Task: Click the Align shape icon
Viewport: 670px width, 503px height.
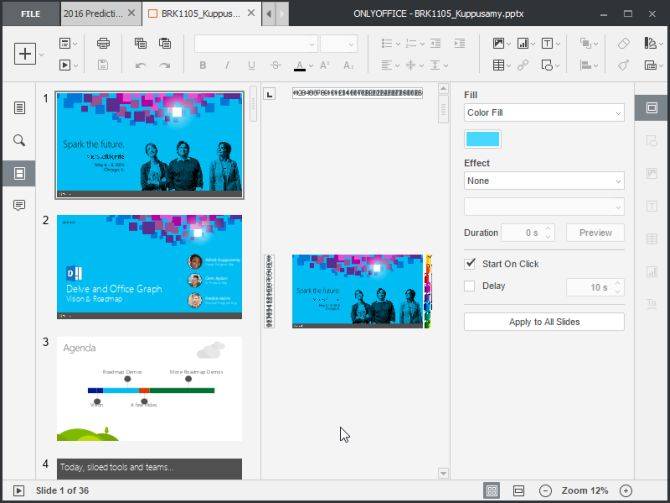Action: (x=585, y=65)
